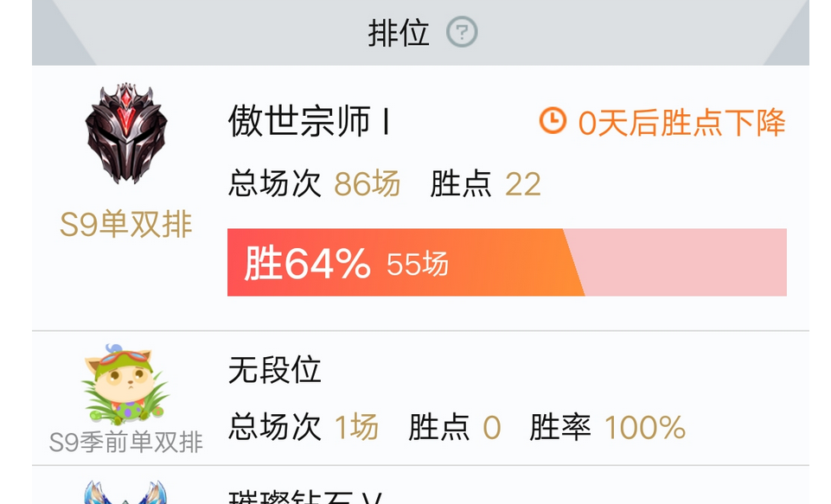This screenshot has width=831, height=504.
Task: Tap the Teemo unranked avatar icon
Action: [125, 384]
